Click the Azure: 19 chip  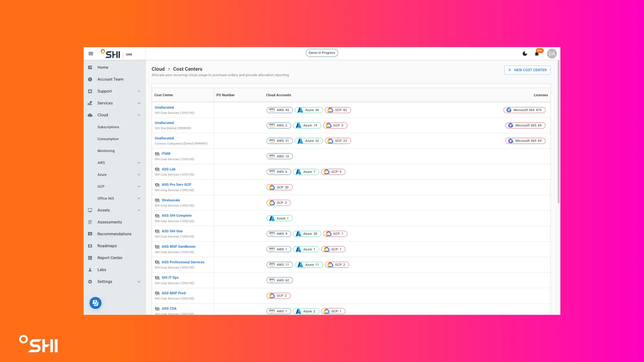click(307, 125)
